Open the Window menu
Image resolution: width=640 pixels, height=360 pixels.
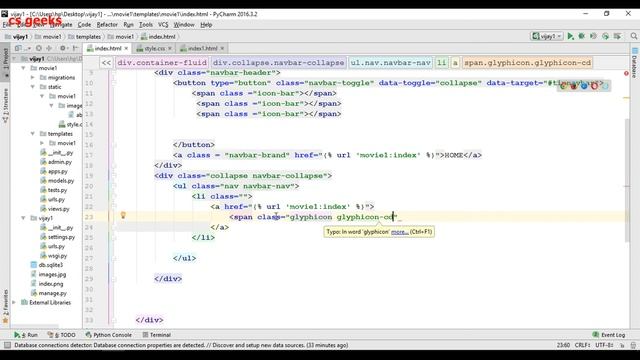click(184, 24)
